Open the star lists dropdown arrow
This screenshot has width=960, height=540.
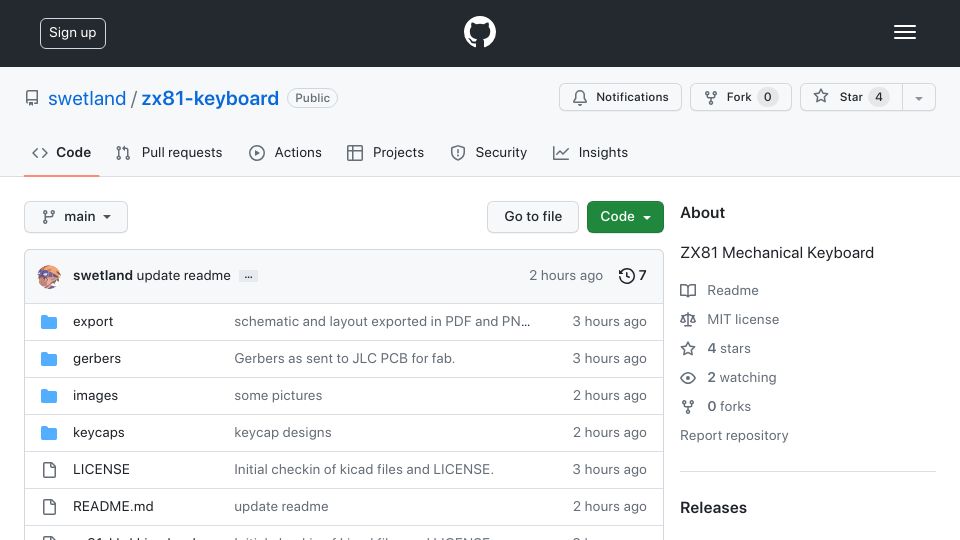tap(918, 97)
